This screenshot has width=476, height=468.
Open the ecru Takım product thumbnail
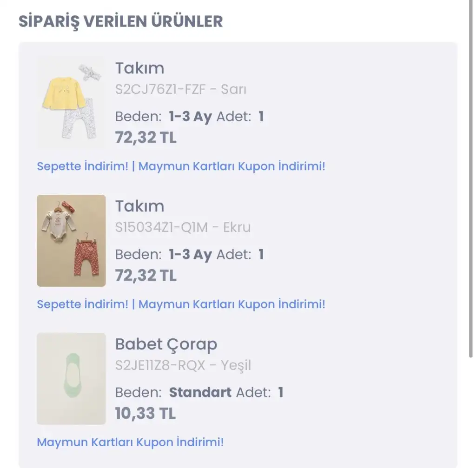point(71,241)
